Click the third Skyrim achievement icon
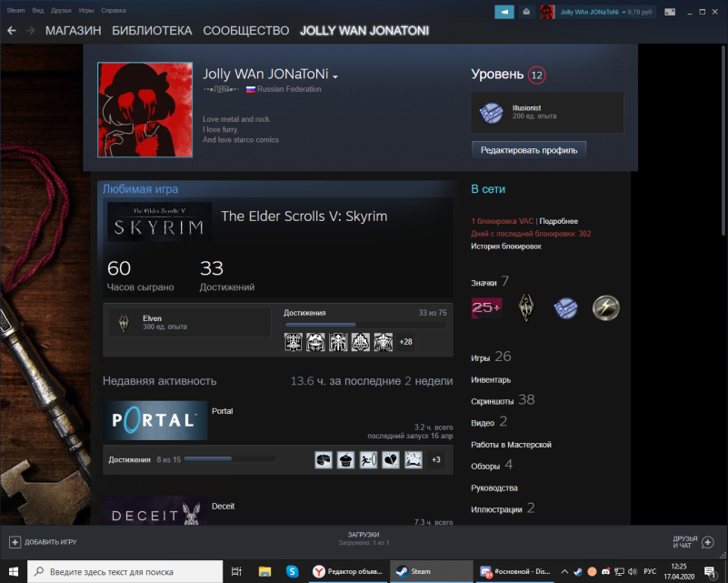This screenshot has width=728, height=583. point(338,342)
